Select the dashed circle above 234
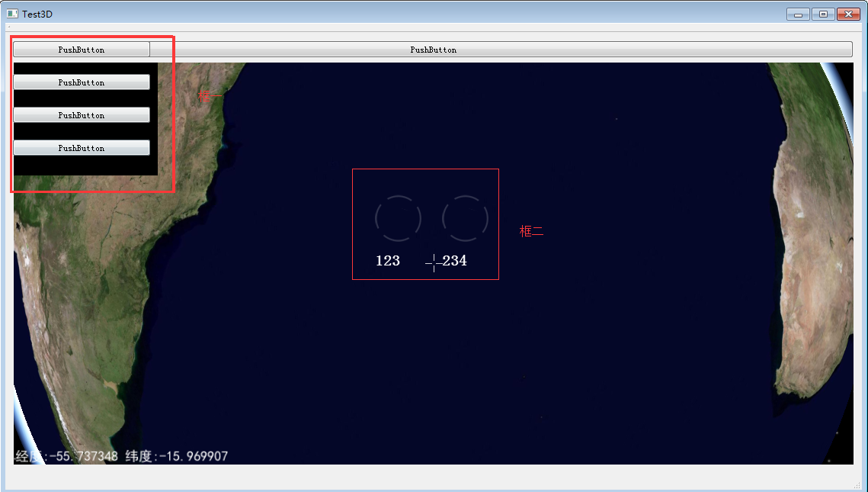 pos(465,218)
